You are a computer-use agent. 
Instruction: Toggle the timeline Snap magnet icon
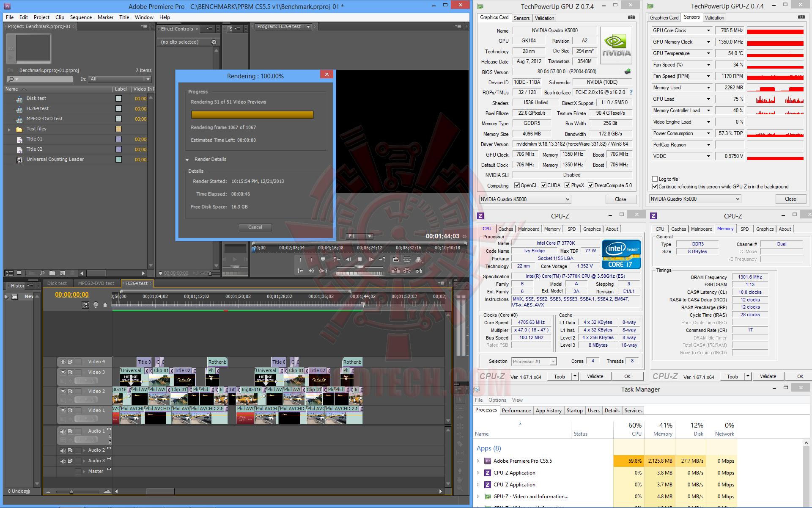[x=85, y=305]
